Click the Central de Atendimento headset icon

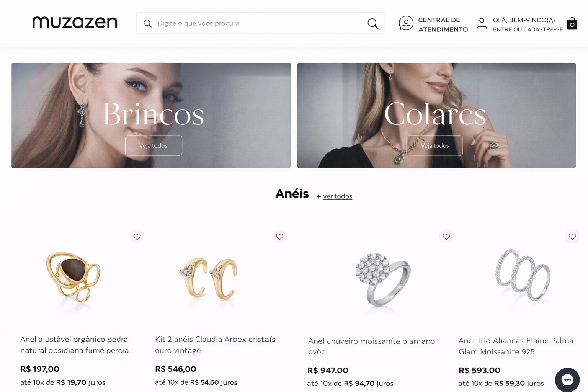(406, 23)
